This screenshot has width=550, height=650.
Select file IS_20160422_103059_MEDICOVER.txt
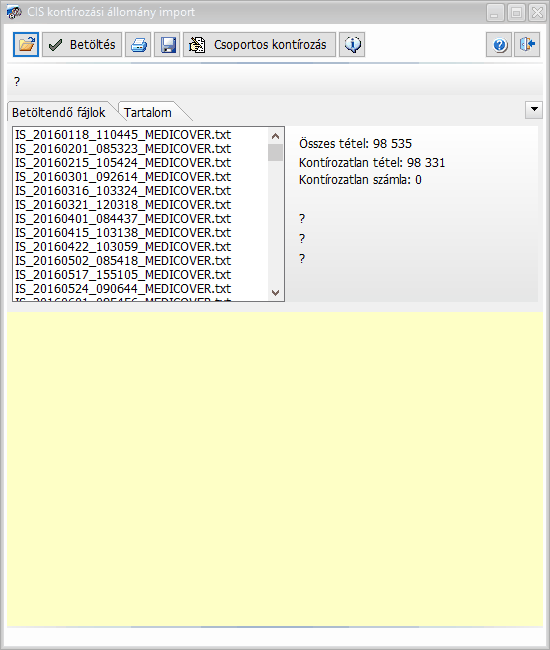coord(123,247)
